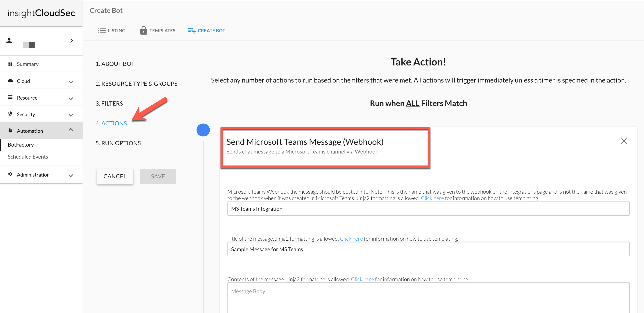644x313 pixels.
Task: Switch to the Listing tab
Action: coord(112,30)
